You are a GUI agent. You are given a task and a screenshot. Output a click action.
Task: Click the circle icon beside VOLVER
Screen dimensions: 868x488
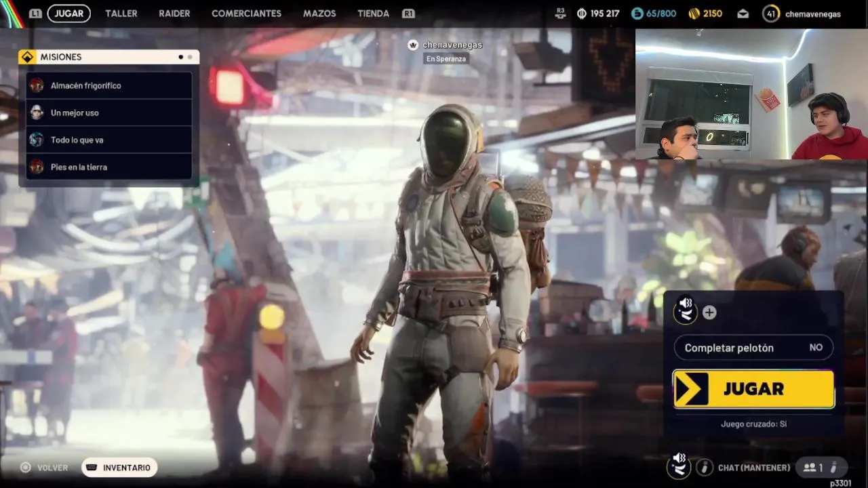[26, 468]
